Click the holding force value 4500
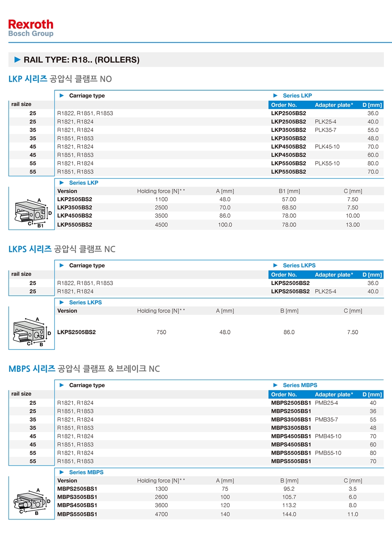This screenshot has height=555, width=392. coord(161,225)
